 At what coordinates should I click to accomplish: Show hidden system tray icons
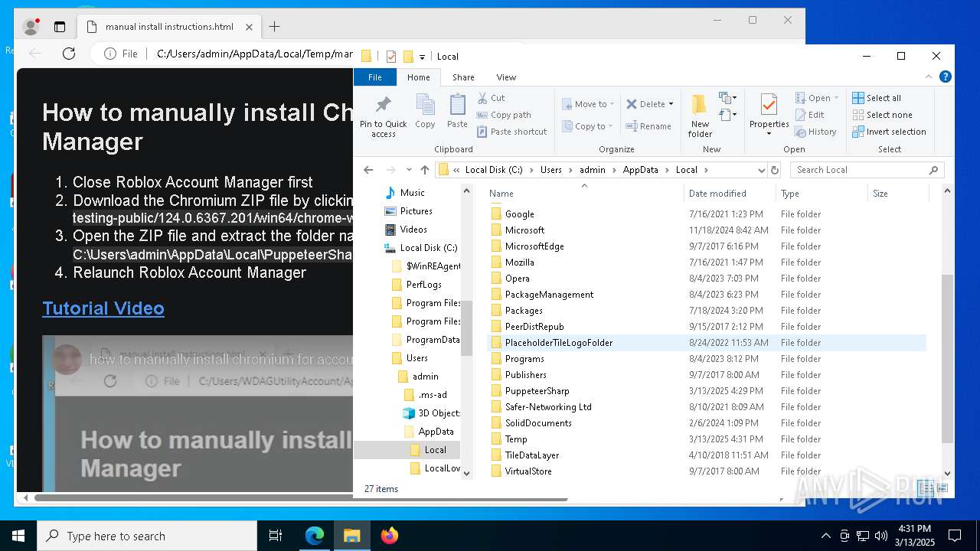pos(825,536)
